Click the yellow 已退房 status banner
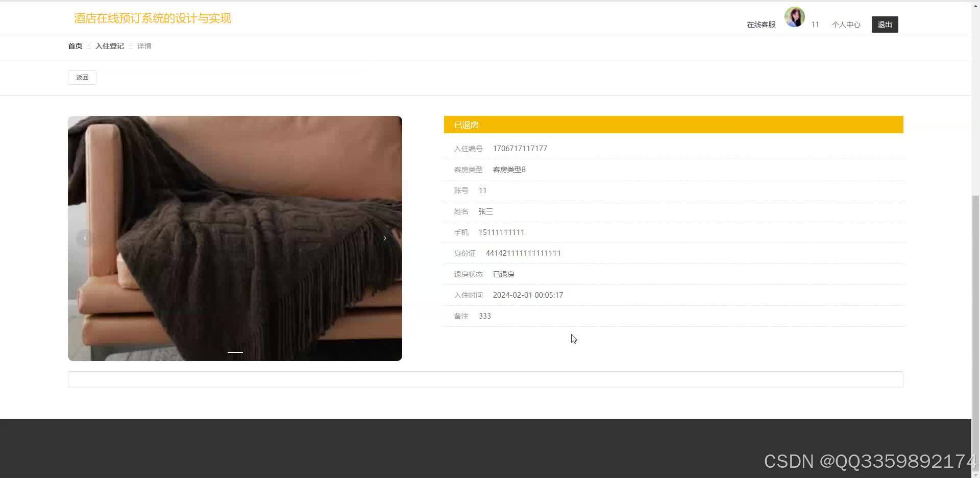 673,125
